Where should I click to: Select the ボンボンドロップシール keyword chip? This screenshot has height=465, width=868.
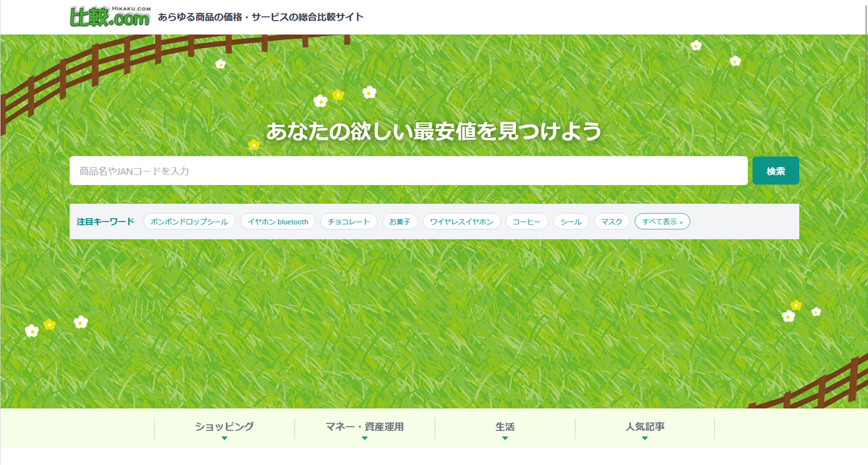(189, 222)
